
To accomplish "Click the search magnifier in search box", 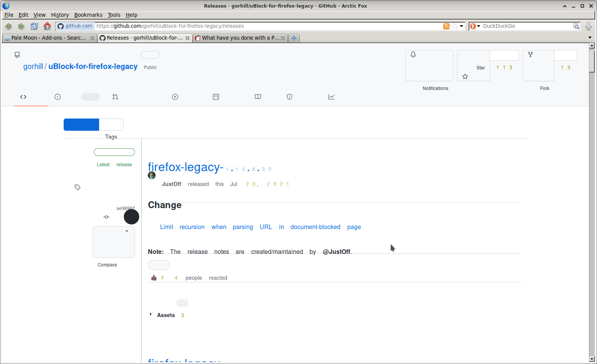I will point(576,26).
